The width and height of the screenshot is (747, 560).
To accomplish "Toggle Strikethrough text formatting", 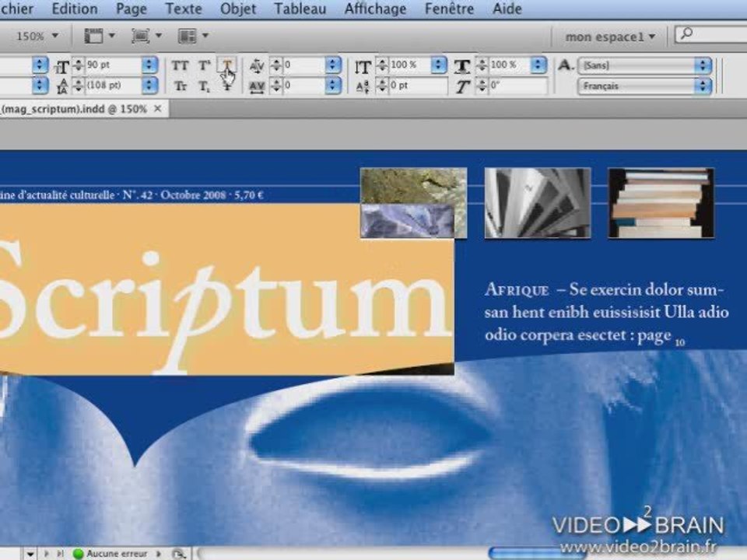I will (227, 86).
